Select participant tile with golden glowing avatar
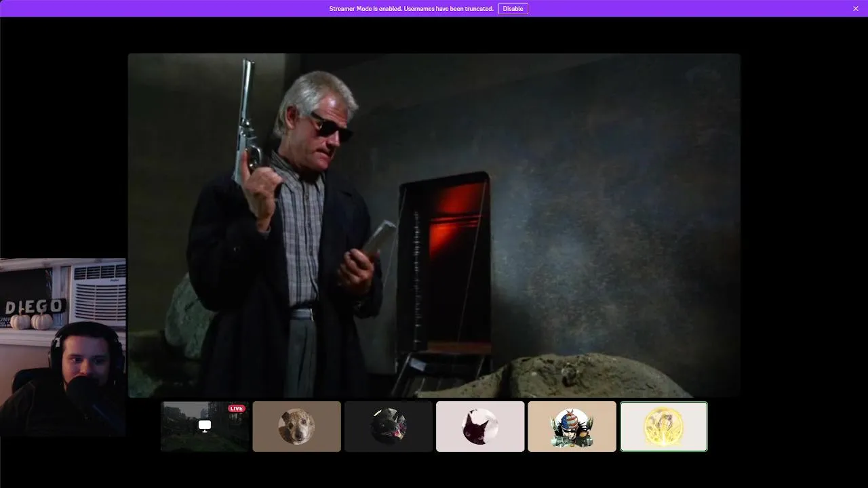This screenshot has width=868, height=488. (x=664, y=426)
